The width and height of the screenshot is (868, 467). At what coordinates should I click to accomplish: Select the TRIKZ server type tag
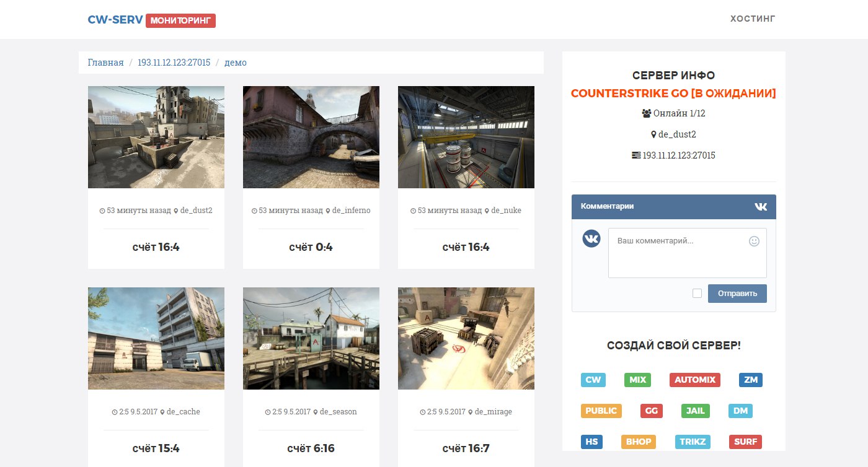coord(693,442)
